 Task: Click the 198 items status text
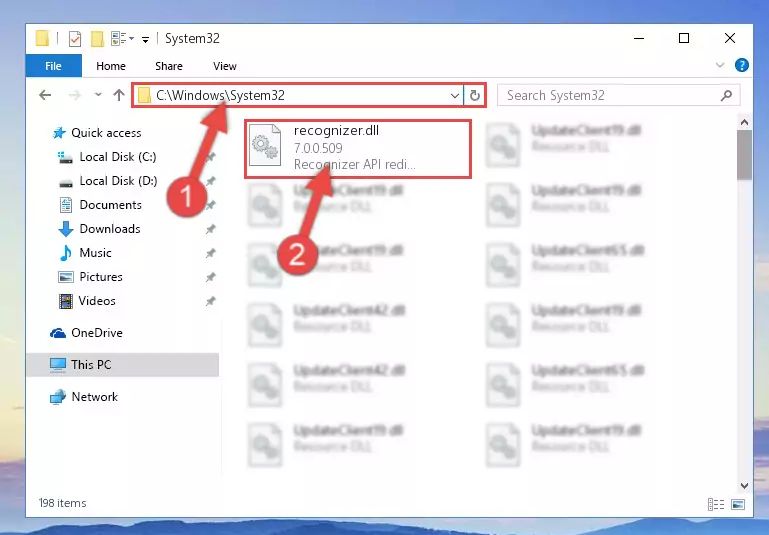click(62, 503)
